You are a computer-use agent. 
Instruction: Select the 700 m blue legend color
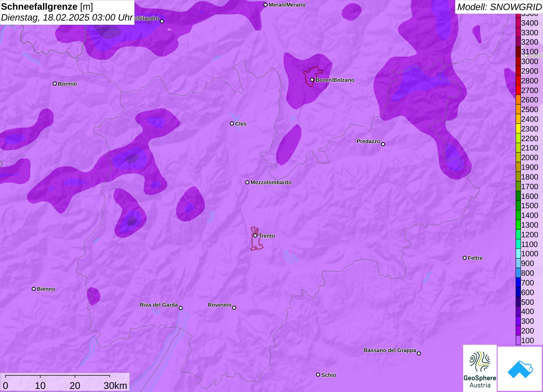pos(518,283)
